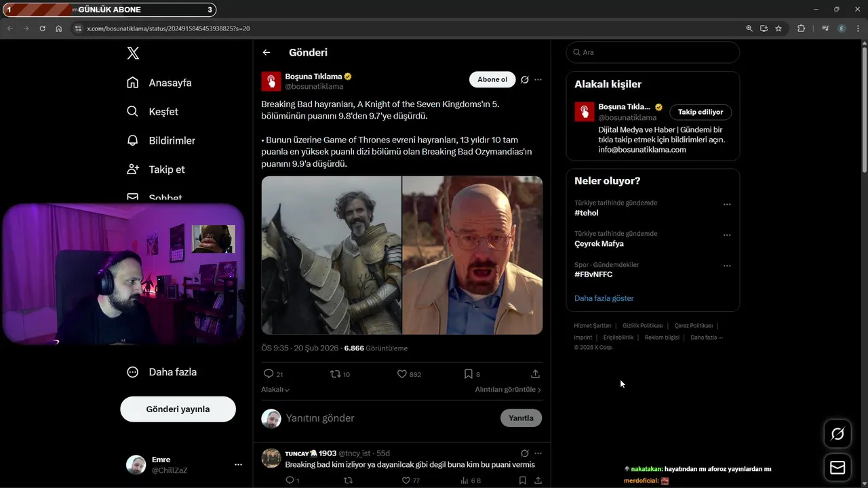This screenshot has height=488, width=868.
Task: Open more options dots on main post
Action: (x=538, y=79)
